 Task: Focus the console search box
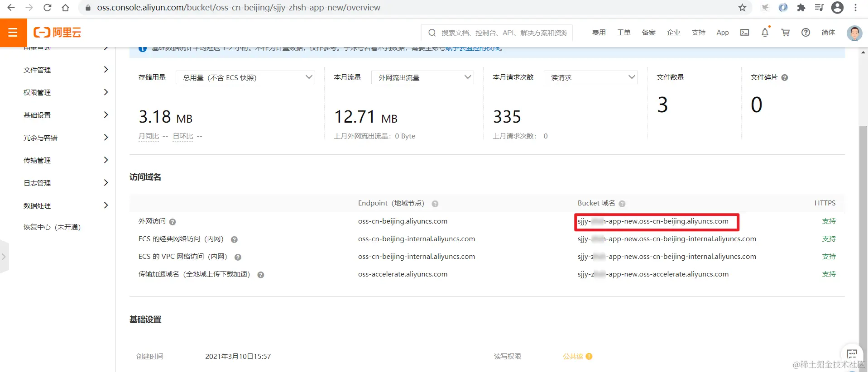[x=497, y=33]
